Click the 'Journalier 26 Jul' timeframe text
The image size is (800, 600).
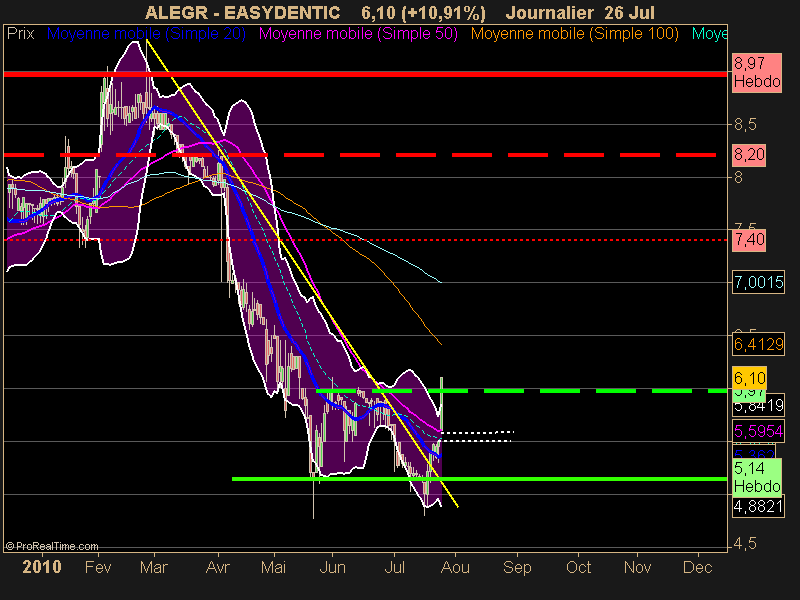(580, 12)
